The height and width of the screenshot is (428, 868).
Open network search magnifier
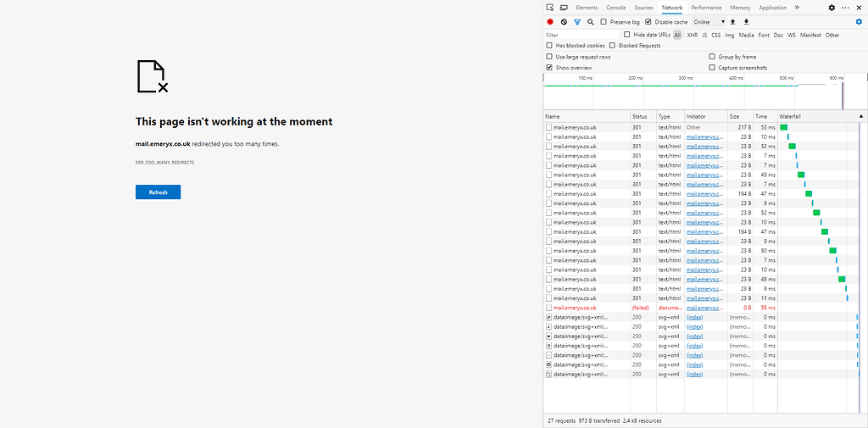[x=591, y=22]
